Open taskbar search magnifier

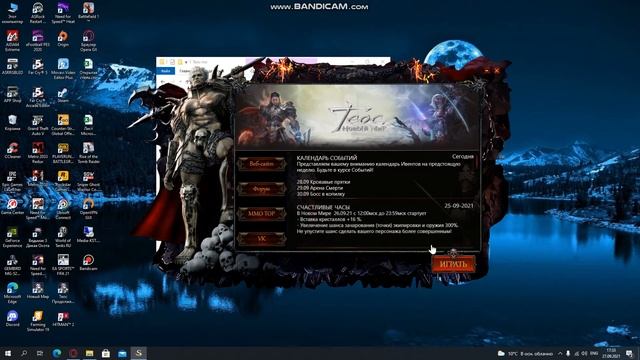(x=24, y=353)
